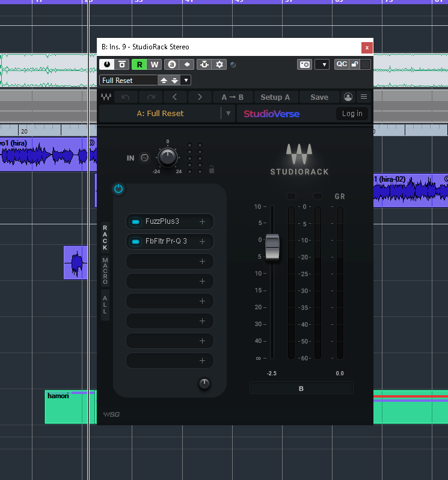Enable Write automation (W) button
Screen dimensions: 448x480
pos(155,64)
